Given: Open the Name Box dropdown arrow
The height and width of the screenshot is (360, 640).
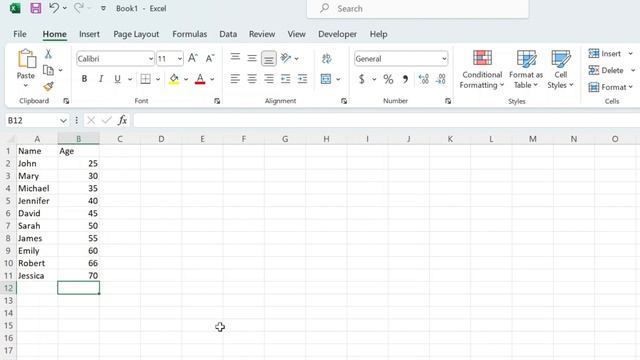Looking at the screenshot, I should 63,120.
